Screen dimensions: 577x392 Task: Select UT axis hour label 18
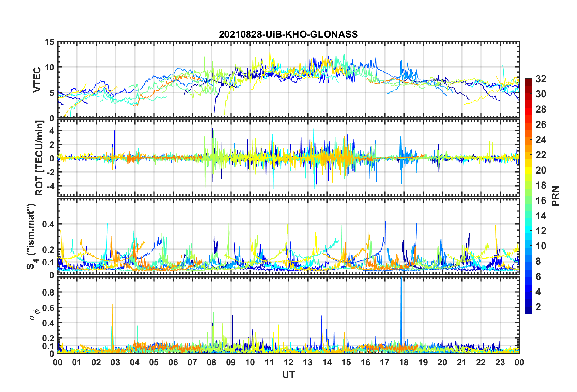[404, 362]
